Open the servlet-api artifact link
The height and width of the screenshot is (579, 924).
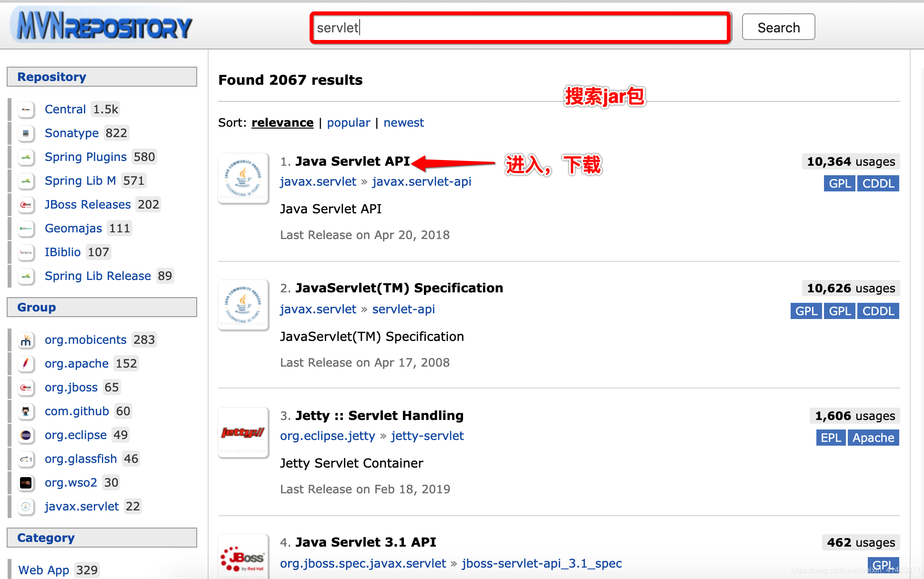coord(403,309)
